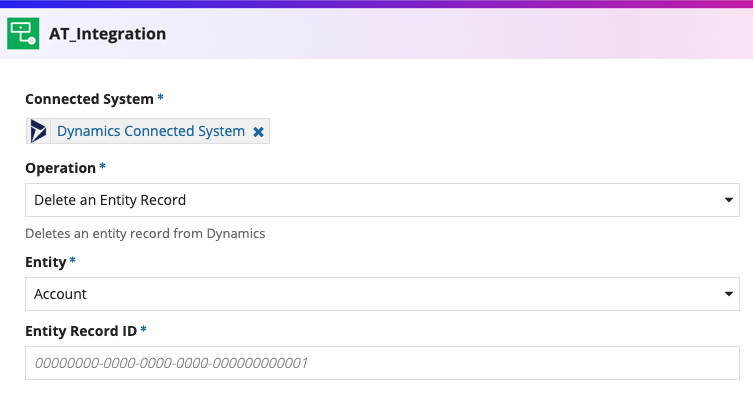Image resolution: width=753 pixels, height=397 pixels.
Task: Click the green integration object icon
Action: coord(23,34)
